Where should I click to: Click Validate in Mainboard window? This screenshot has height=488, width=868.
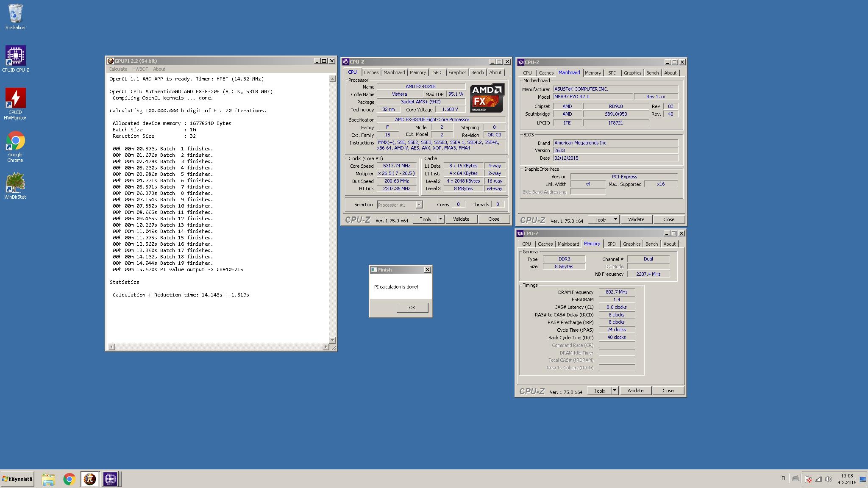pyautogui.click(x=636, y=219)
